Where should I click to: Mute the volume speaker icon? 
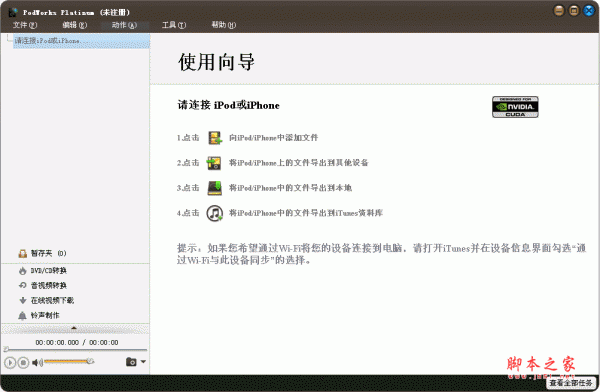click(x=37, y=362)
